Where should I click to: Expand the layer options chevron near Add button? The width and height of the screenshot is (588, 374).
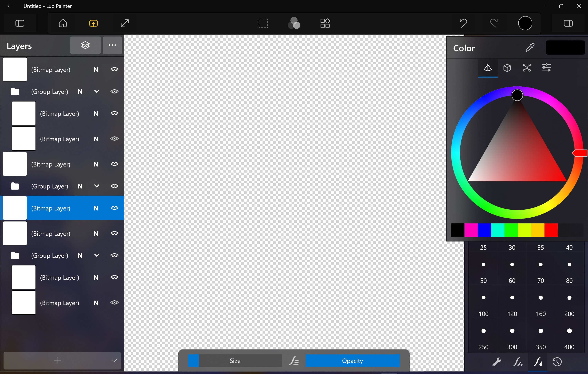114,360
